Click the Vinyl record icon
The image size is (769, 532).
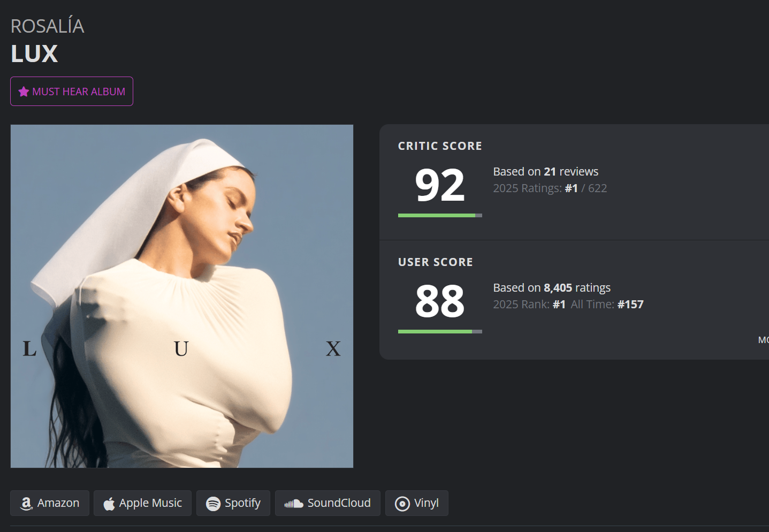(x=402, y=504)
